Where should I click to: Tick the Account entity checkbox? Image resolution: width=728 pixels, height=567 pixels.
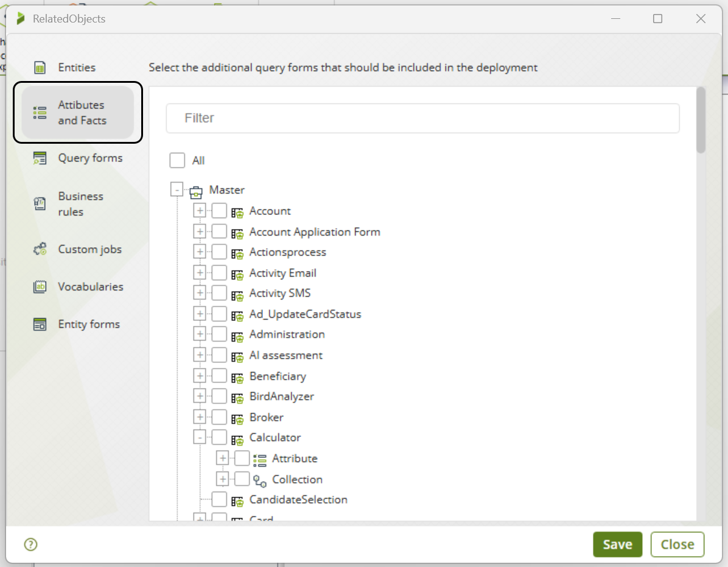pyautogui.click(x=219, y=211)
